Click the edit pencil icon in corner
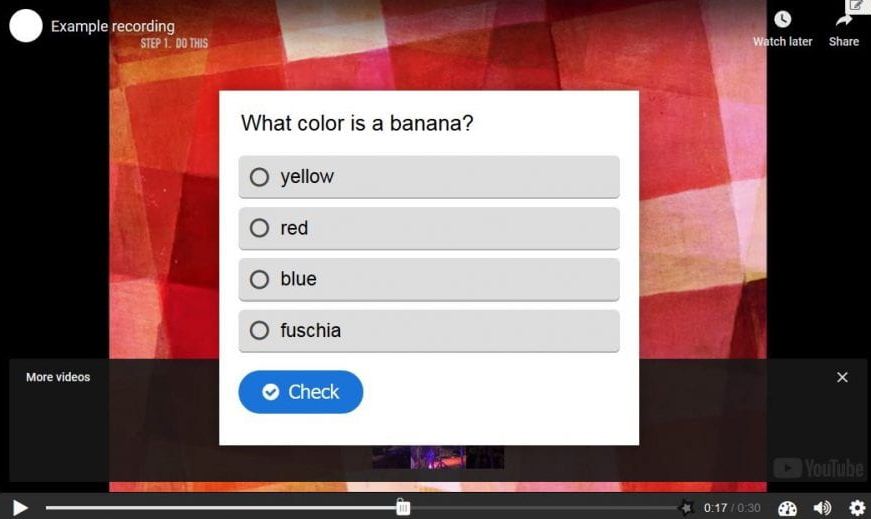This screenshot has width=871, height=519. click(856, 6)
